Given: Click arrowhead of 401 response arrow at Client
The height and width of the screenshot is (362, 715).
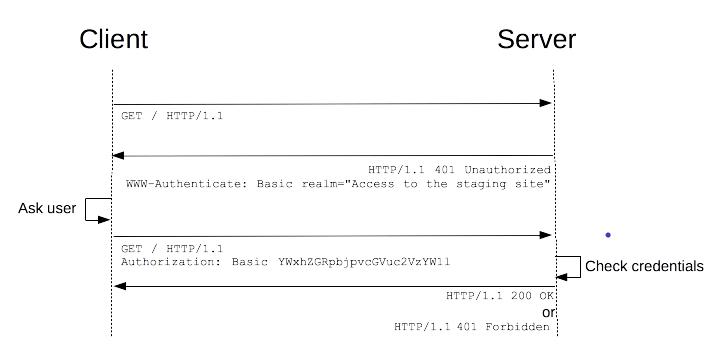Looking at the screenshot, I should tap(118, 155).
